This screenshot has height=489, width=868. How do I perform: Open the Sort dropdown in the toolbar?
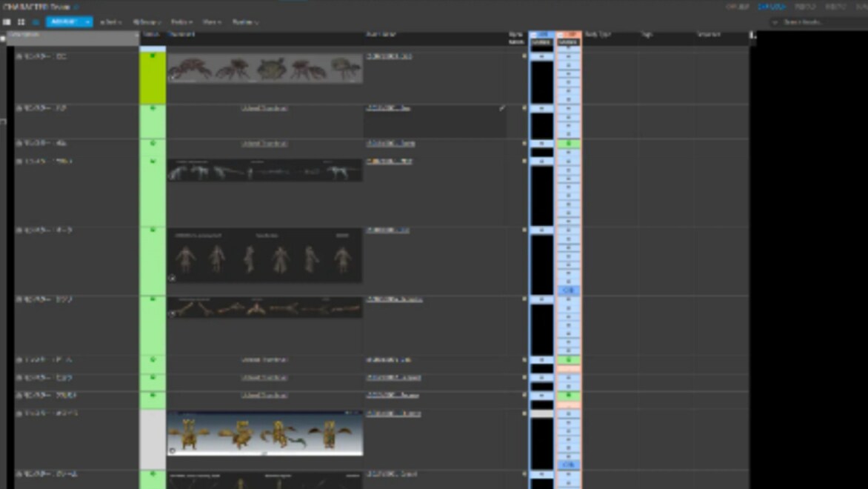coord(111,22)
